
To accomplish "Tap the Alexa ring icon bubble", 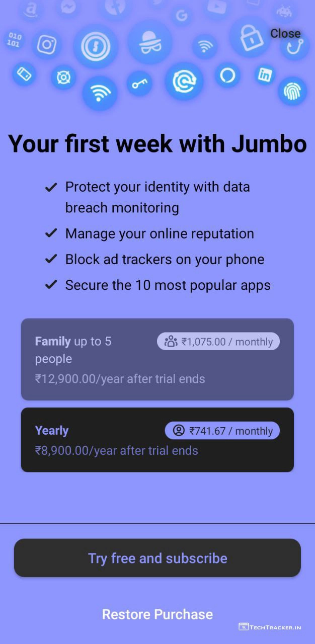I will (x=227, y=75).
